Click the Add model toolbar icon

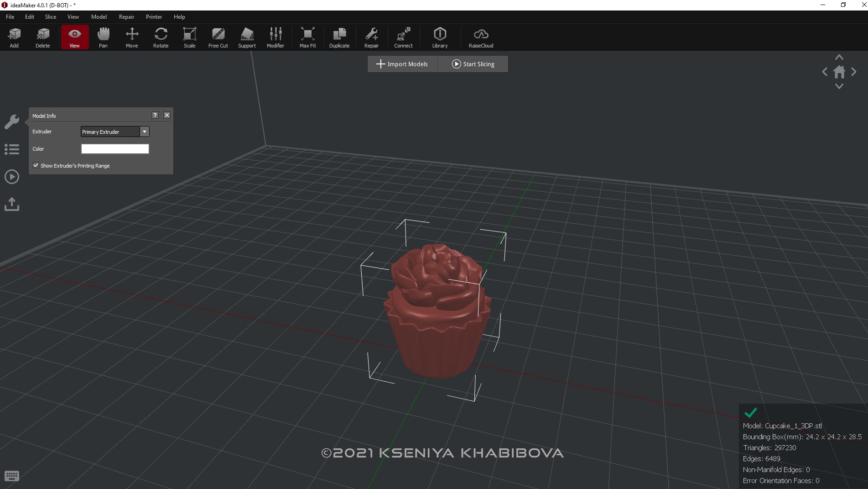pos(14,37)
